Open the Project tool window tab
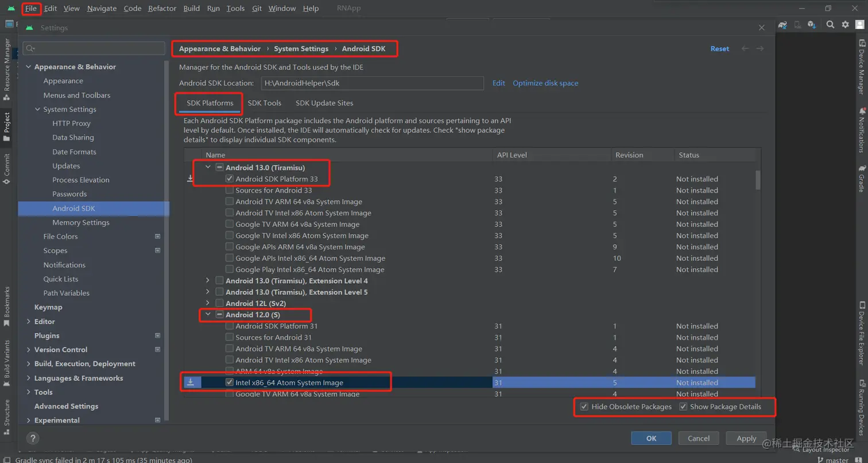This screenshot has width=868, height=463. point(7,126)
